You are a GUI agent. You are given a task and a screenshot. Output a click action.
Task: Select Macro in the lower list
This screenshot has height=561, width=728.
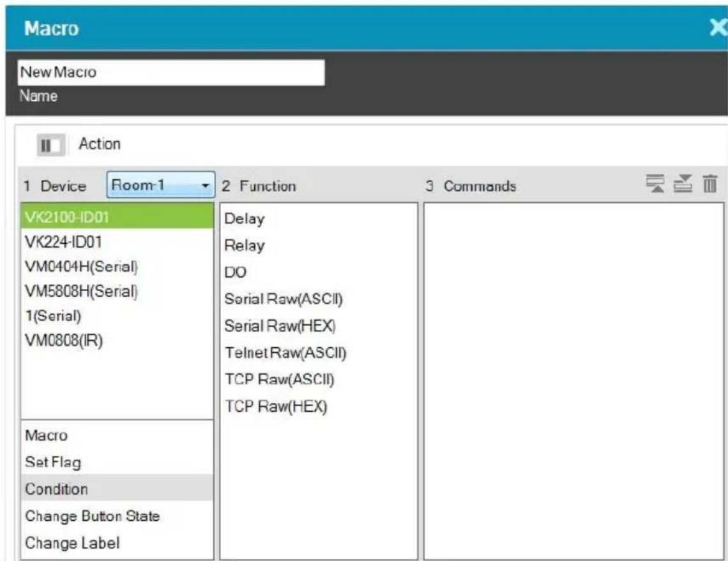click(117, 435)
